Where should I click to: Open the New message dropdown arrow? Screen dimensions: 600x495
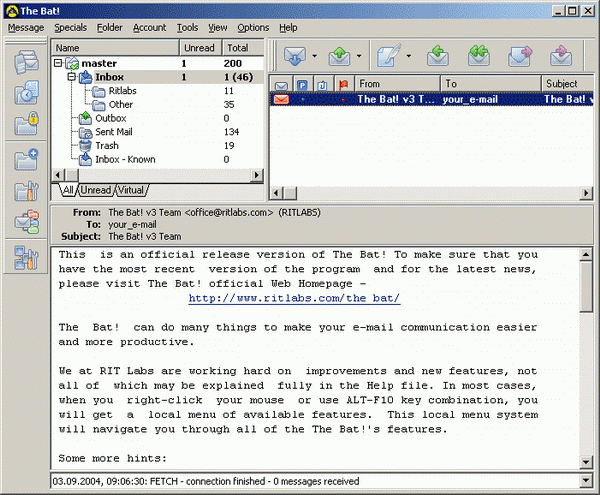(x=409, y=56)
